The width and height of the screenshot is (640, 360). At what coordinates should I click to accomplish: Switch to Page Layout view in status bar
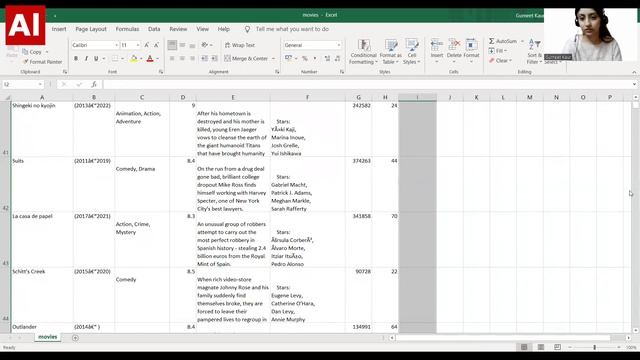[541, 347]
